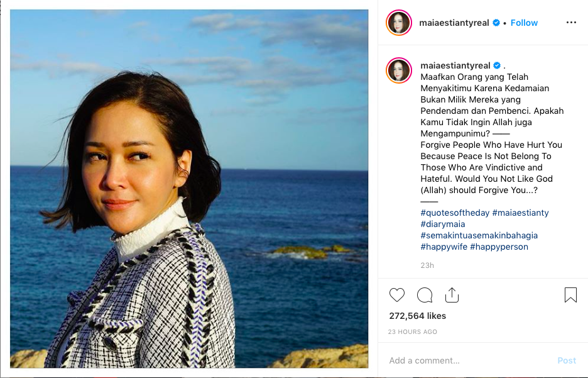Click the caption profile picture avatar

[399, 70]
